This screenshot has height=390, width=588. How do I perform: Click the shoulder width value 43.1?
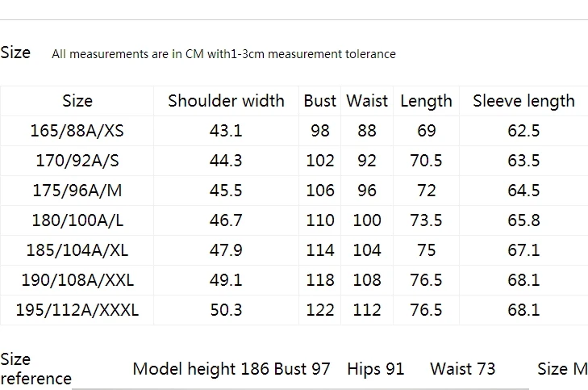coord(226,131)
